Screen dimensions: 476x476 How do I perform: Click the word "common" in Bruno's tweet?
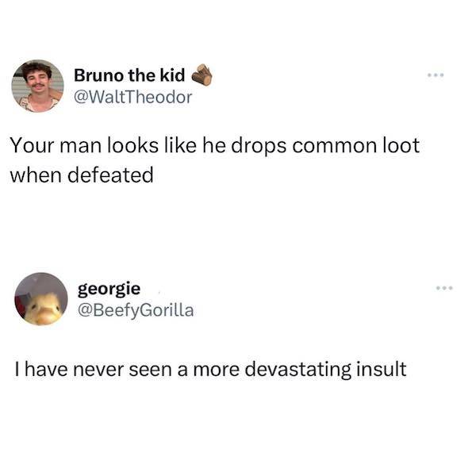pos(333,148)
